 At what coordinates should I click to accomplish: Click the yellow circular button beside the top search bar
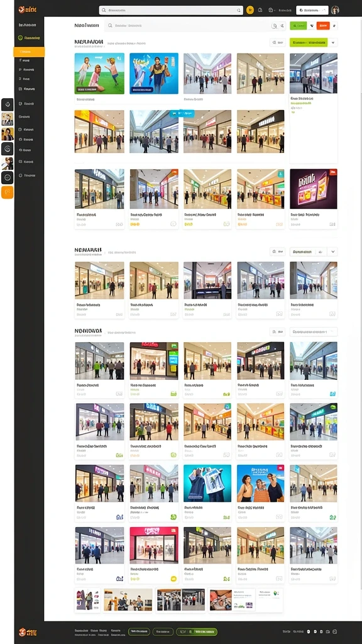click(x=250, y=10)
